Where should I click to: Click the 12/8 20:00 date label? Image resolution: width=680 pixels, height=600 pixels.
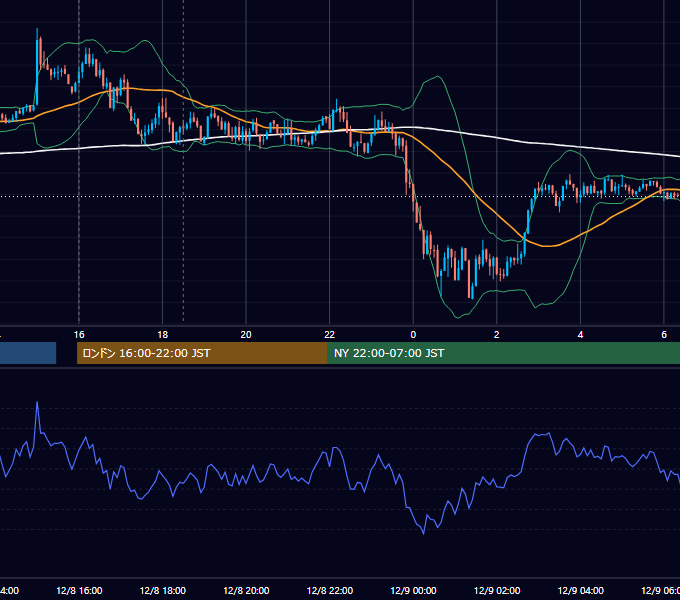(246, 590)
